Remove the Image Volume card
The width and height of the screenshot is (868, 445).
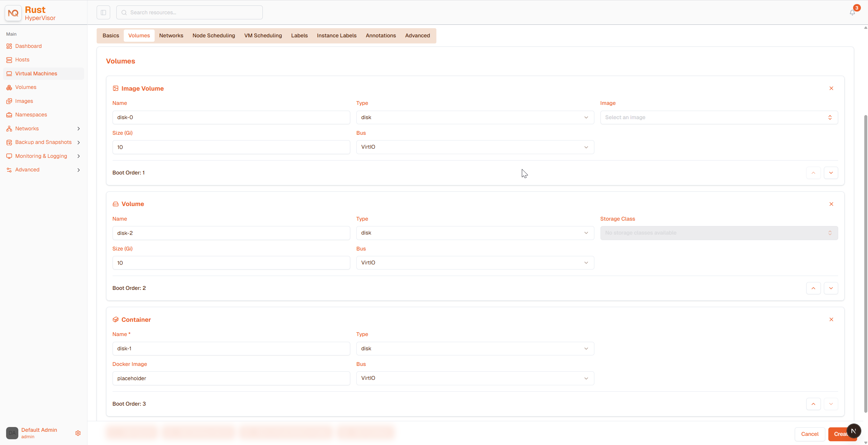[831, 88]
